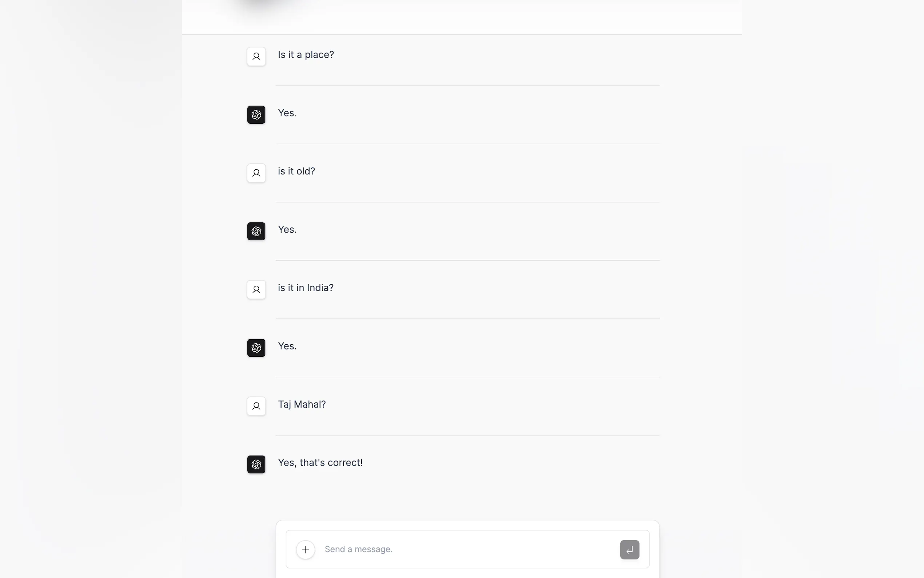Screen dimensions: 924x578
Task: Open the plus attachment button
Action: tap(305, 550)
